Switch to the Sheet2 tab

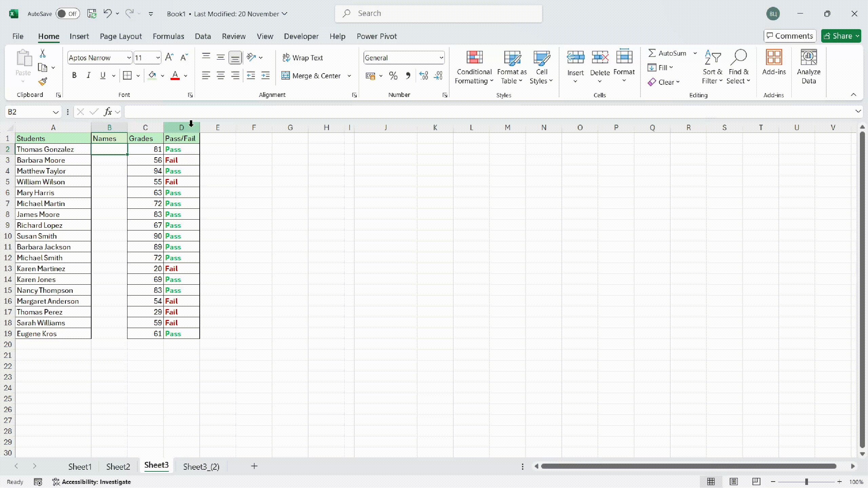(118, 467)
